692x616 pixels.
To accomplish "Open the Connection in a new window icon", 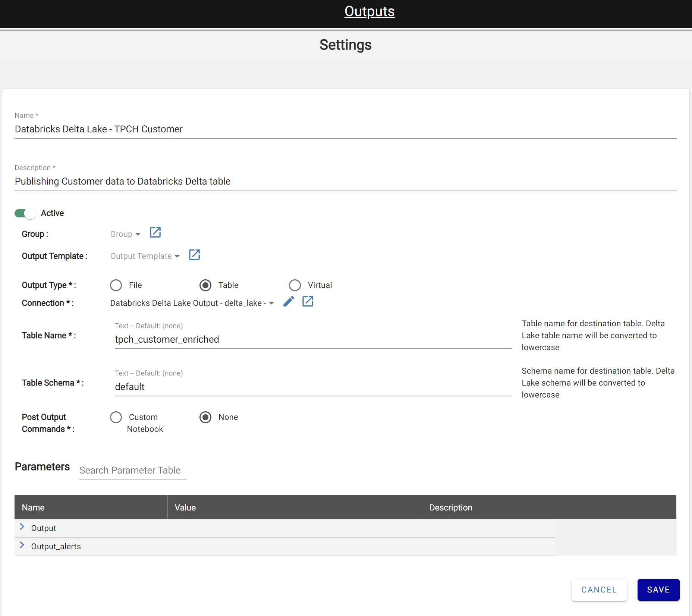I will click(x=308, y=301).
